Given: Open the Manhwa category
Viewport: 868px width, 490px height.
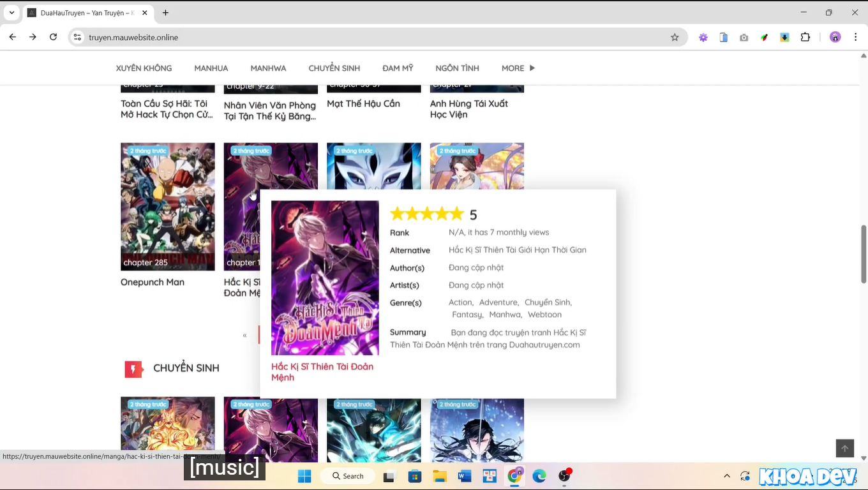Looking at the screenshot, I should click(268, 68).
